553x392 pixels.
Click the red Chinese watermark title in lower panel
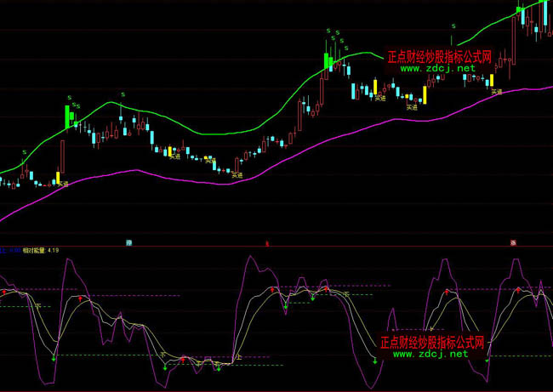pyautogui.click(x=431, y=342)
